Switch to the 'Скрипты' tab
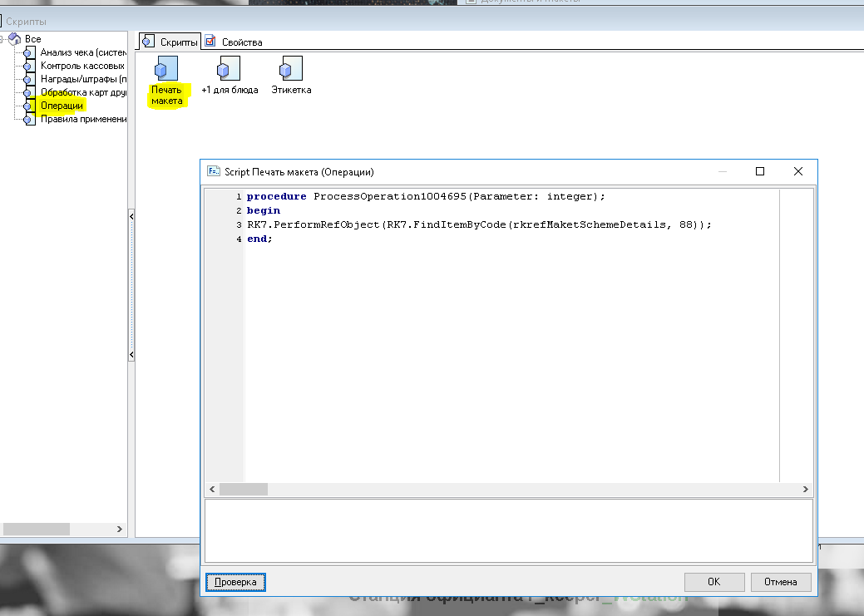864x616 pixels. point(170,42)
